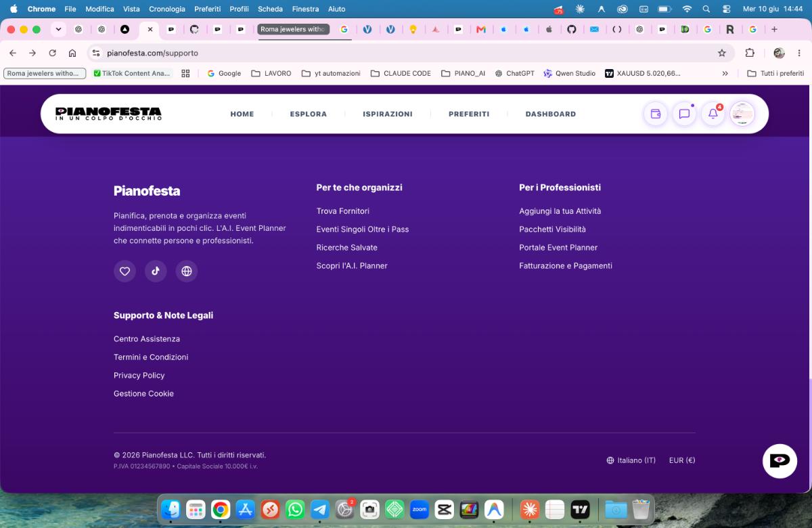This screenshot has width=812, height=528.
Task: Expand the Tutti i preferiti bookmarks folder
Action: click(775, 73)
